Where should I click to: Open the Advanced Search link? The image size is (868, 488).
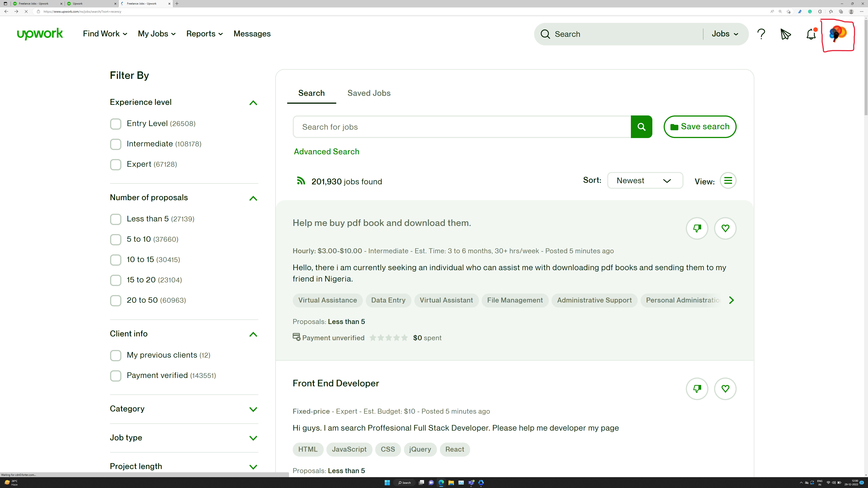326,152
